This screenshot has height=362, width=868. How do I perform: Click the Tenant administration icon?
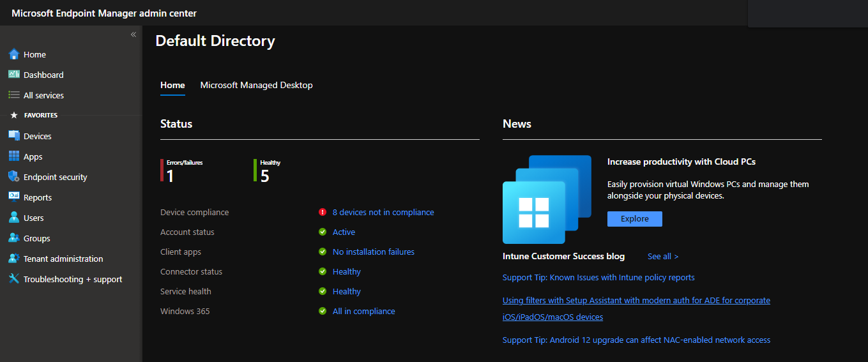[14, 259]
